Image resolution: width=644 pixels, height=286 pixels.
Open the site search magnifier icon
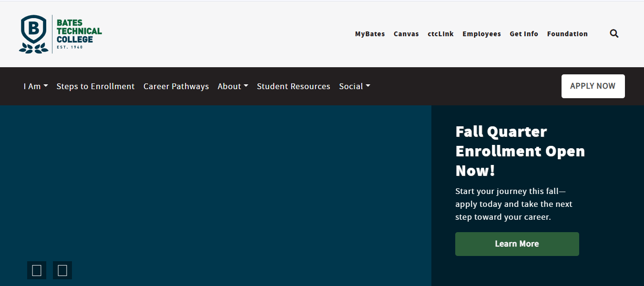[x=614, y=34]
